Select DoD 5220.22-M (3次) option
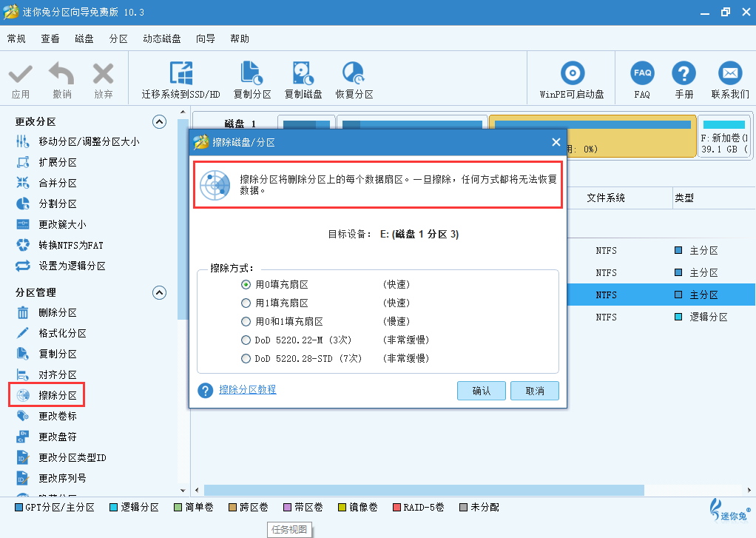 click(246, 340)
